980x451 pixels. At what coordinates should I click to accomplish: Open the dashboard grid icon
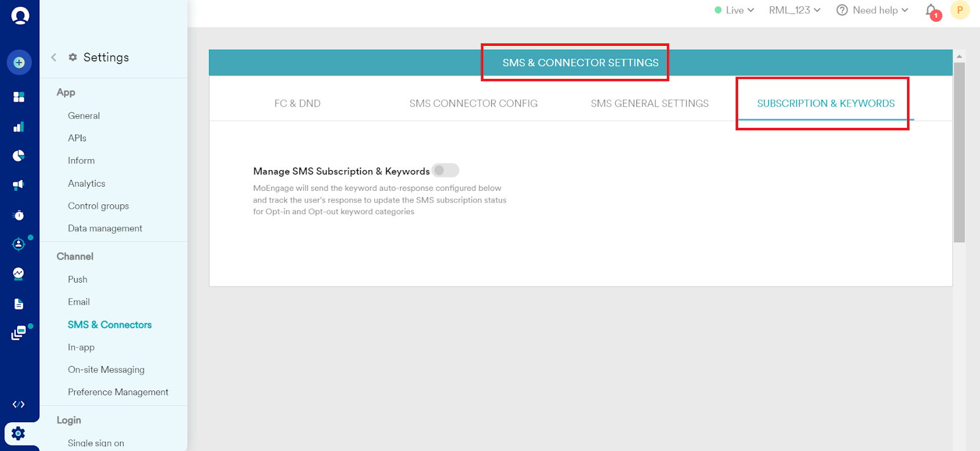[19, 97]
